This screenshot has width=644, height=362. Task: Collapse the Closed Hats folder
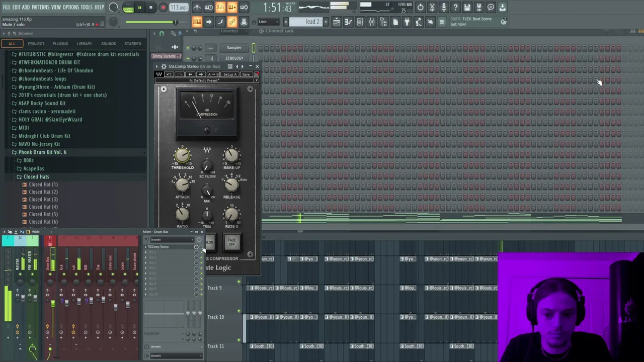pos(36,176)
